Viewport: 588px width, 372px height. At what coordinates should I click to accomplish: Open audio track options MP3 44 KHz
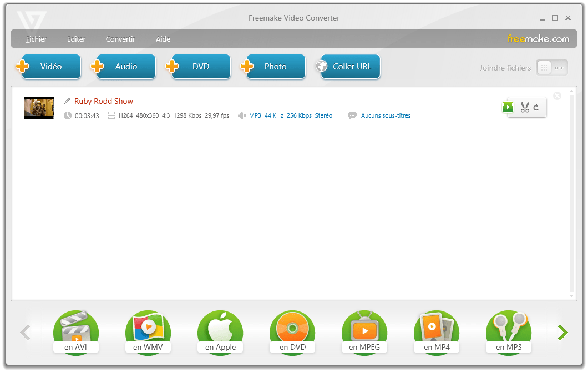coord(291,115)
